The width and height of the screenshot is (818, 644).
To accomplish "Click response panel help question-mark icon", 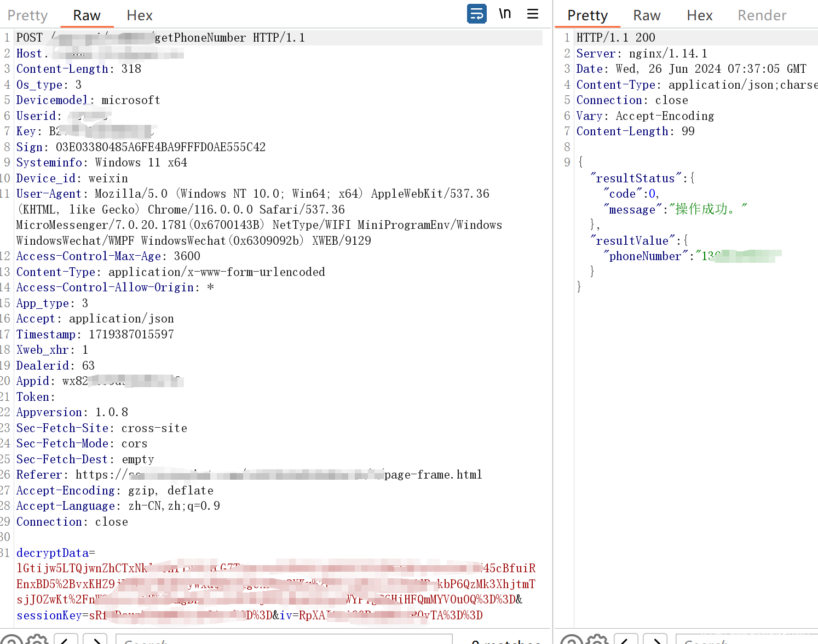I will pos(571,640).
